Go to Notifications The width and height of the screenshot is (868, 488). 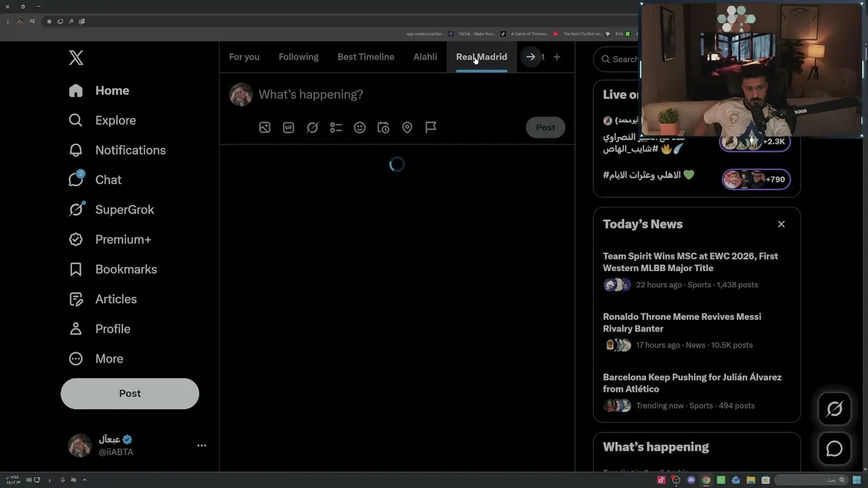(x=117, y=150)
